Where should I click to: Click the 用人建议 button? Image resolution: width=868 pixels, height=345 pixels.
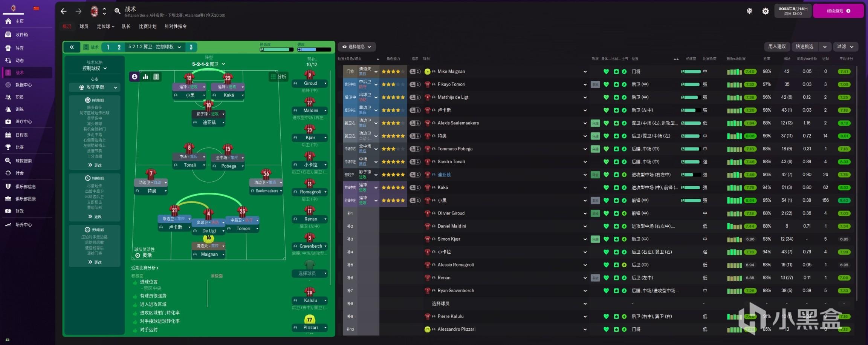(x=777, y=47)
